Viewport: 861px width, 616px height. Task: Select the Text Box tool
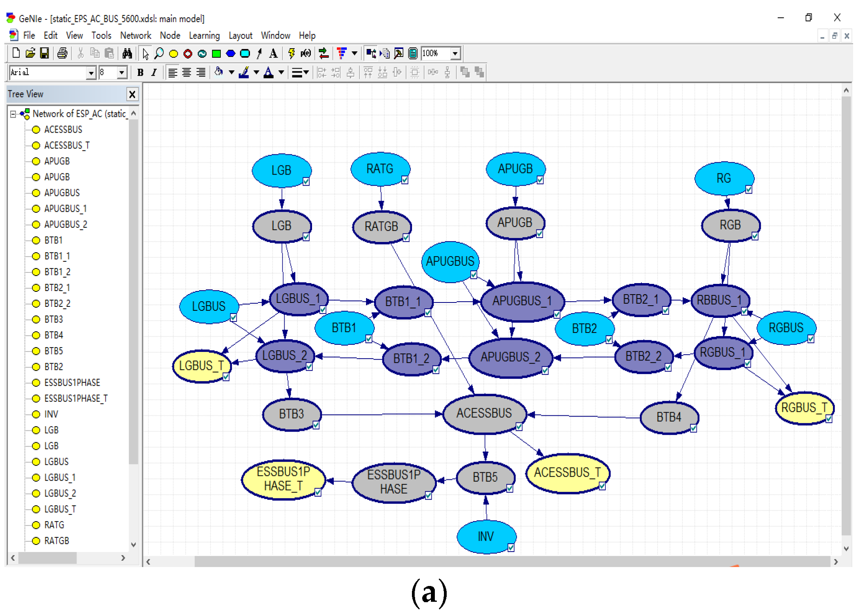(x=273, y=53)
